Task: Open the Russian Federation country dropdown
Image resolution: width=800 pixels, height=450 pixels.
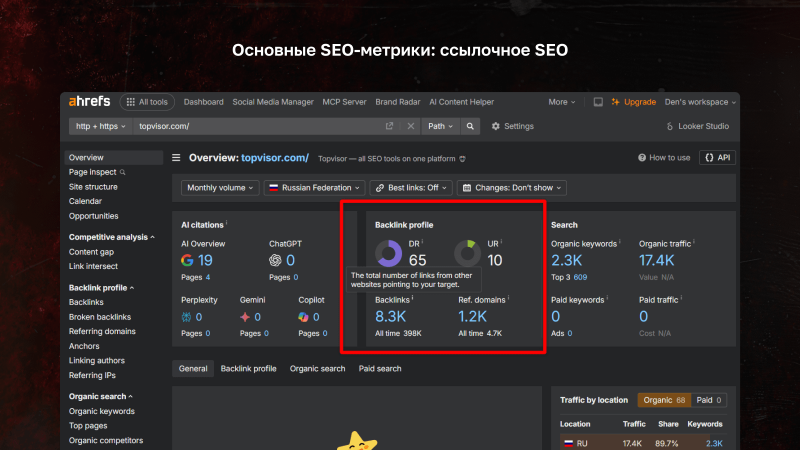Action: point(314,188)
